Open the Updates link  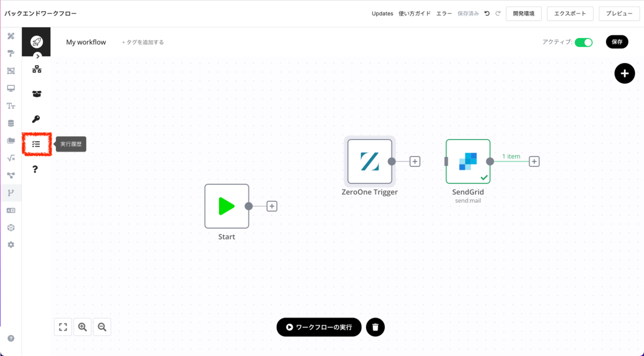coord(383,13)
